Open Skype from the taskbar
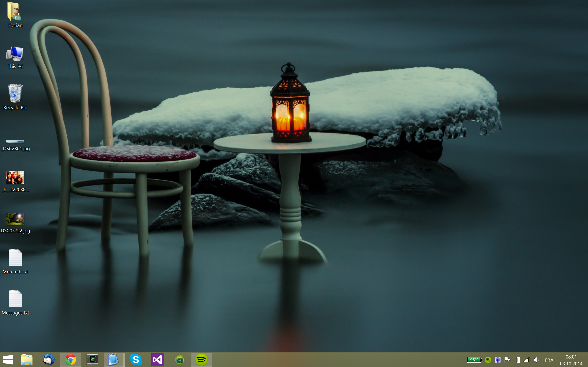Image resolution: width=588 pixels, height=367 pixels. 136,359
